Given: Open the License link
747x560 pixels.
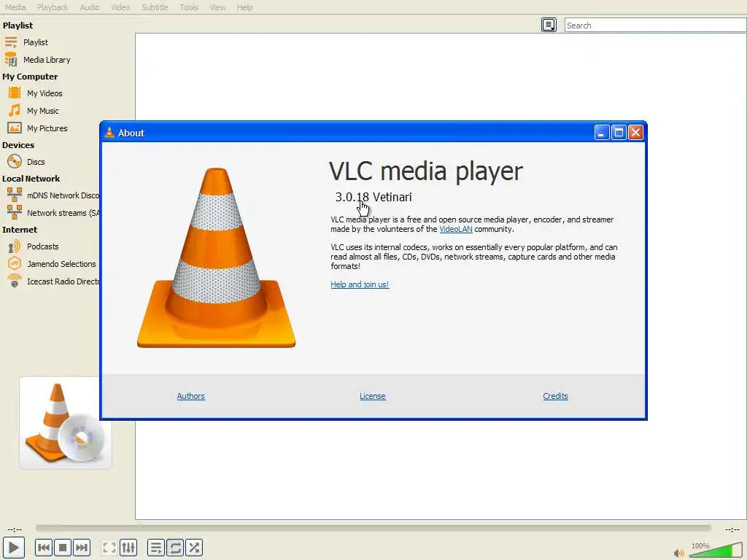Looking at the screenshot, I should [373, 396].
